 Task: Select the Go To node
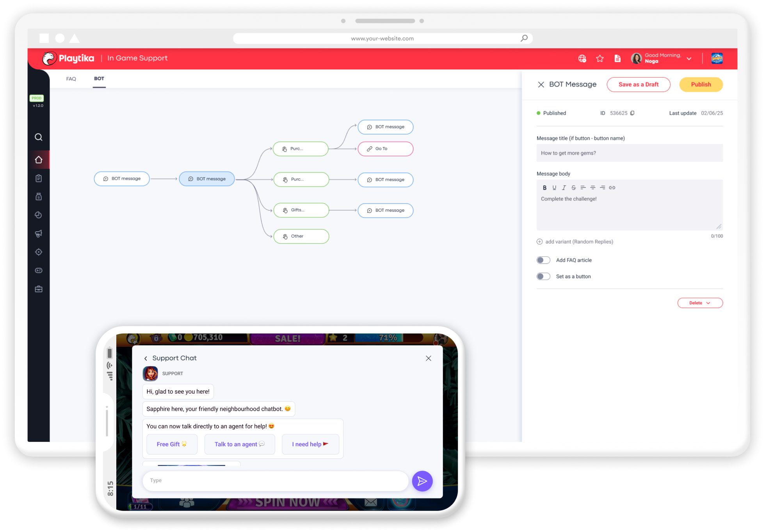(386, 149)
